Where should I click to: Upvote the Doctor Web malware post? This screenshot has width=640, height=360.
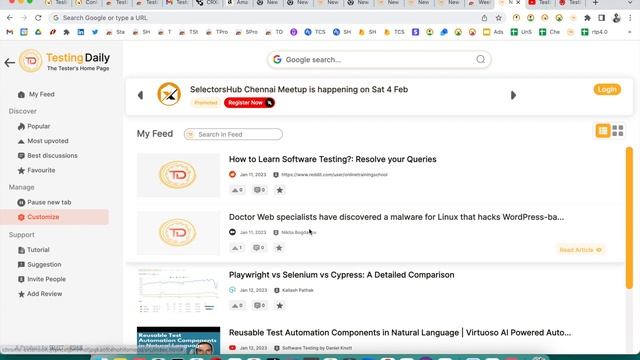(237, 248)
